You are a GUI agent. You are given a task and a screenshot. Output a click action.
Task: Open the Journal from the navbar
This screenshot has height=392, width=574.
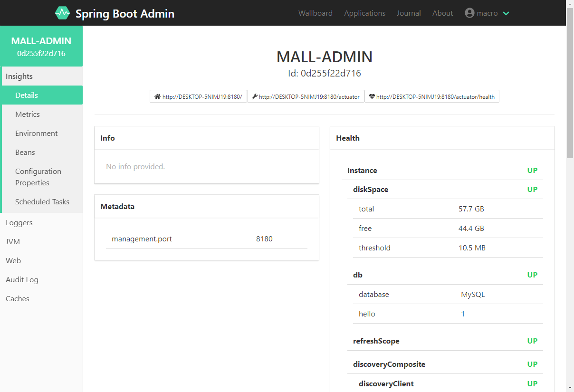click(409, 13)
